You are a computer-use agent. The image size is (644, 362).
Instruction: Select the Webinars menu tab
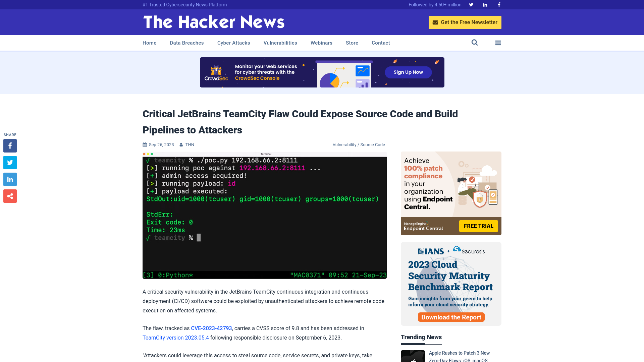[x=322, y=43]
